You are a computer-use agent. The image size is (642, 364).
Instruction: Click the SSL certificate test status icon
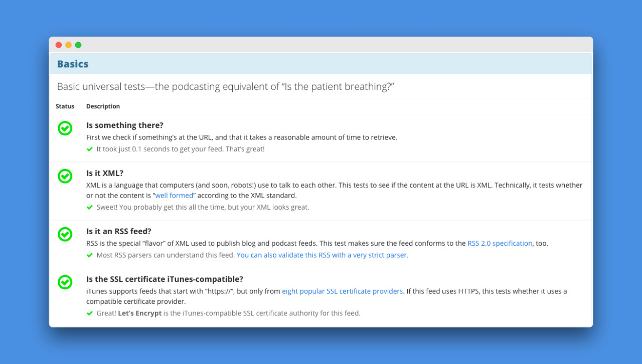65,282
